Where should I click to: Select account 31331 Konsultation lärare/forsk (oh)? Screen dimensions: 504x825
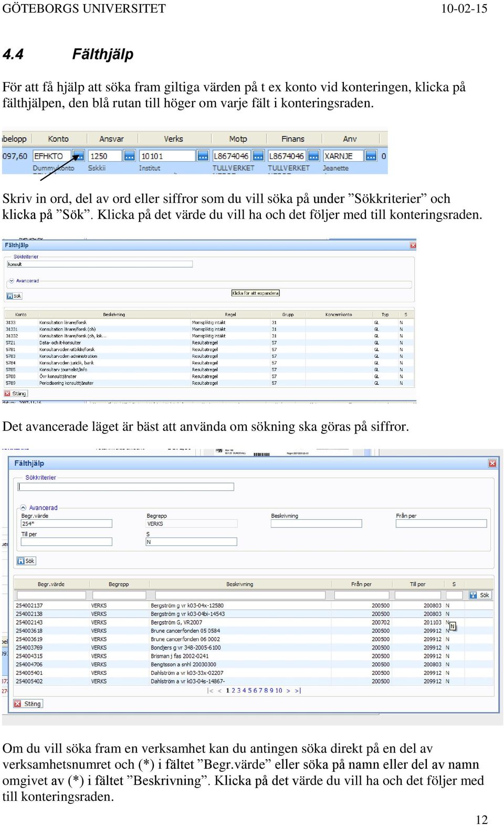tap(209, 329)
